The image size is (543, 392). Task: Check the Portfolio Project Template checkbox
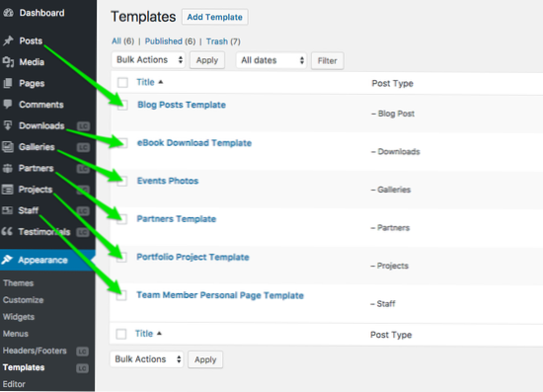121,257
